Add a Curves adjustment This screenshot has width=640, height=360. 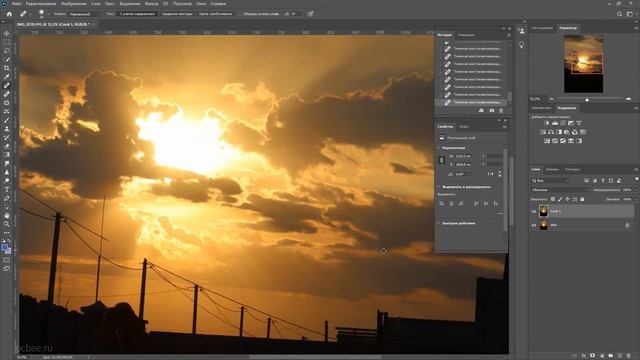click(563, 123)
